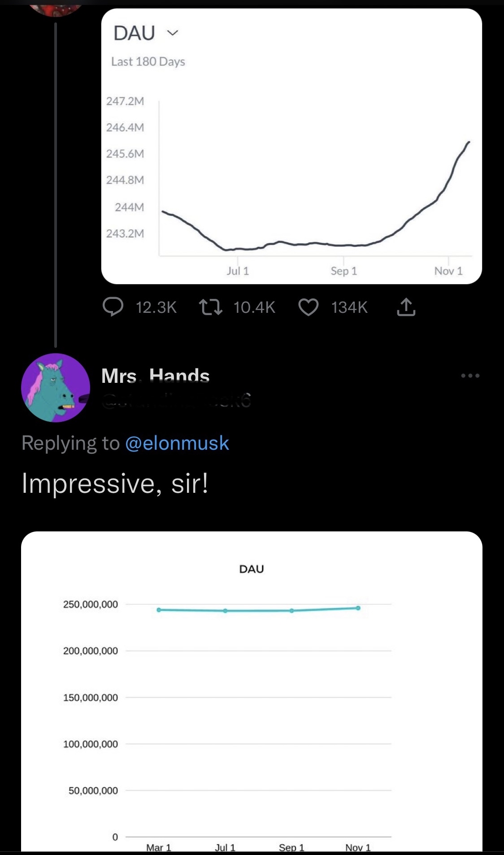Like the tweet with the heart icon
Image resolution: width=504 pixels, height=855 pixels.
pos(308,307)
